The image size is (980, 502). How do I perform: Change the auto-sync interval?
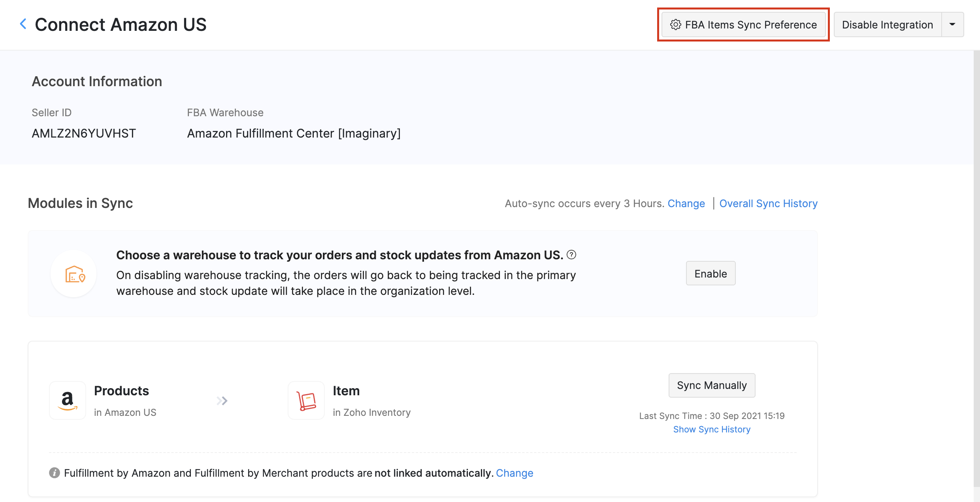coord(686,204)
